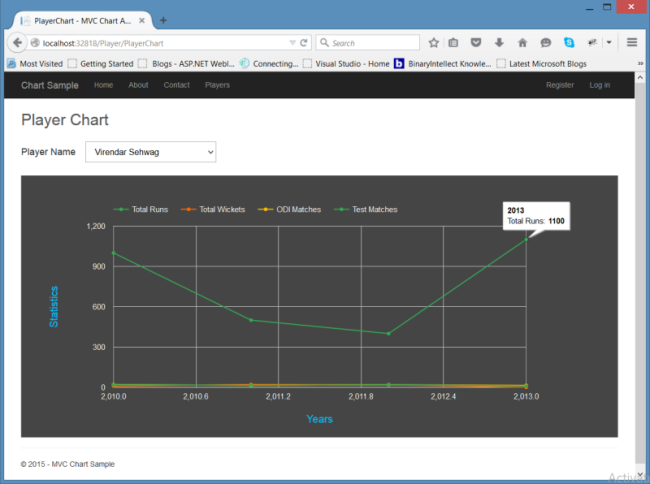Click the Total Runs point at 1000
650x484 pixels.
(114, 253)
